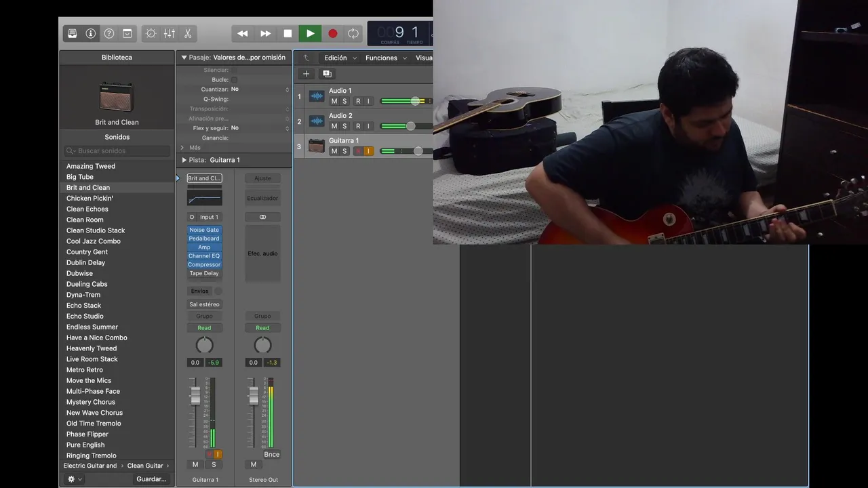This screenshot has height=488, width=868.
Task: Open the Edición menu
Action: (340, 58)
